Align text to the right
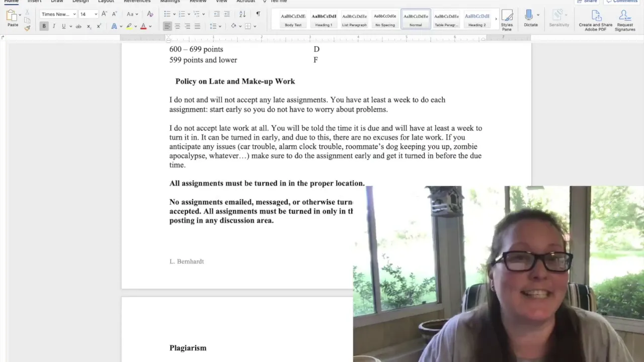Viewport: 644px width, 362px height. coord(187,26)
